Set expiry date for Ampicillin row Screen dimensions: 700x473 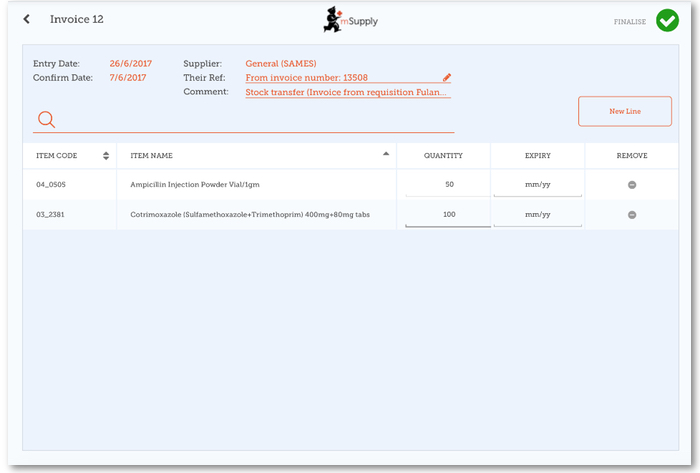point(537,185)
